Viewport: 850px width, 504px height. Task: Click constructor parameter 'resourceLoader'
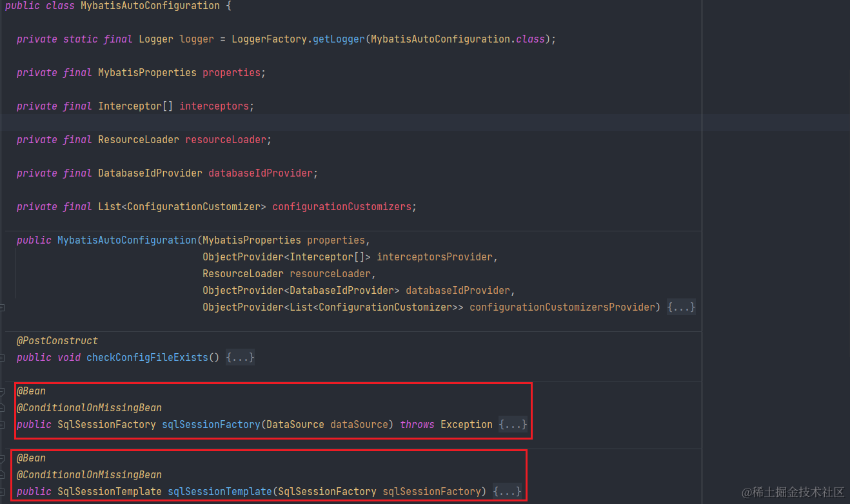click(330, 274)
